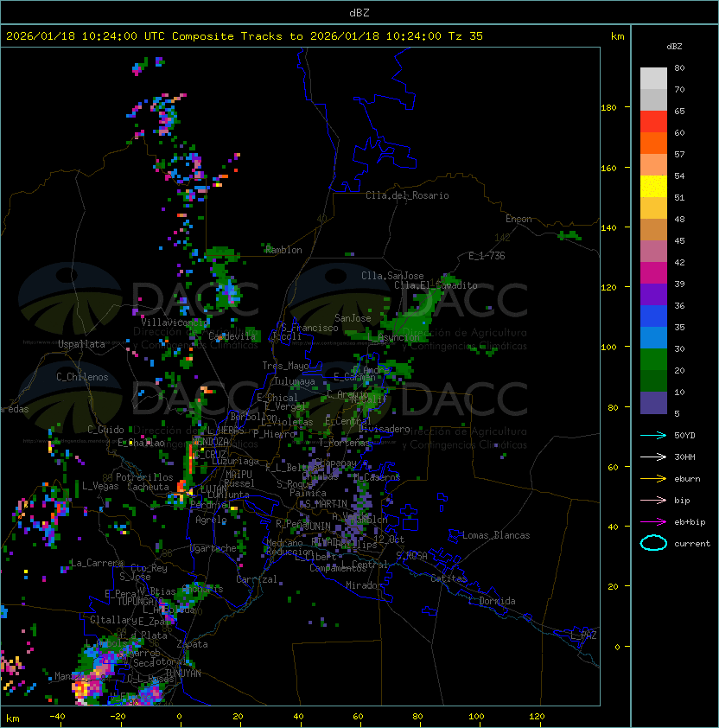Click the '-40' horizontal axis label

[x=57, y=717]
